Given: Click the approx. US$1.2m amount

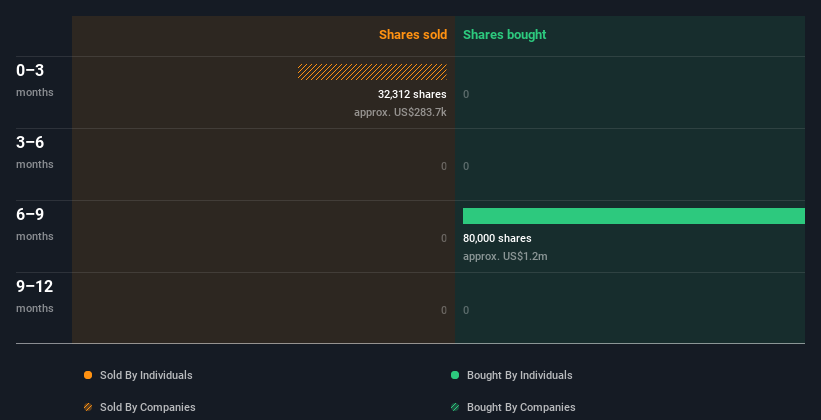Looking at the screenshot, I should [x=505, y=256].
